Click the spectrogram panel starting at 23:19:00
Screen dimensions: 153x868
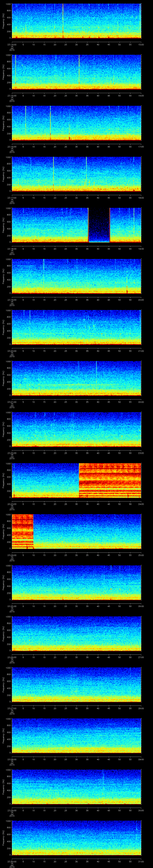click(77, 276)
